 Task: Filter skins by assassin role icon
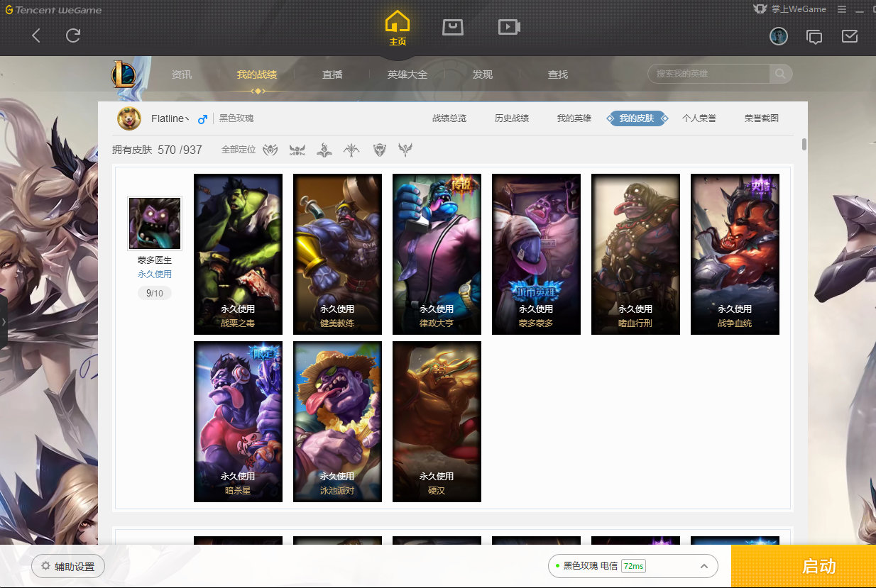click(x=270, y=150)
